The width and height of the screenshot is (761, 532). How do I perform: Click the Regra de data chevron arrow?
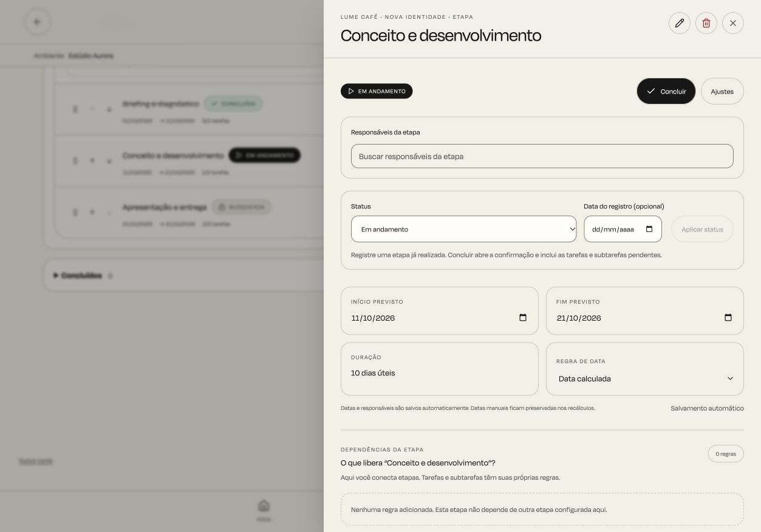(730, 378)
